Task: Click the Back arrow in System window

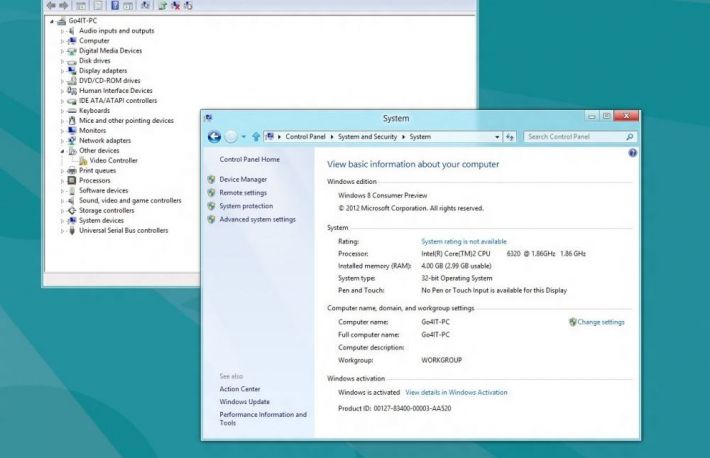Action: 214,136
